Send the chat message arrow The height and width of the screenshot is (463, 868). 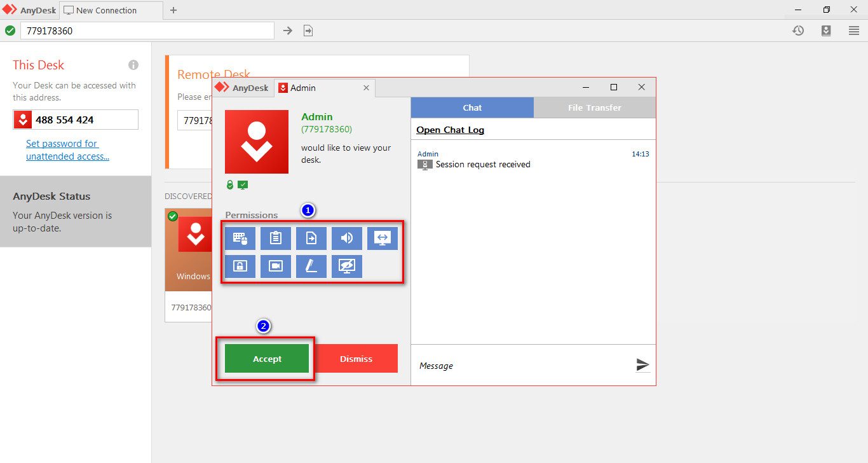(x=642, y=364)
